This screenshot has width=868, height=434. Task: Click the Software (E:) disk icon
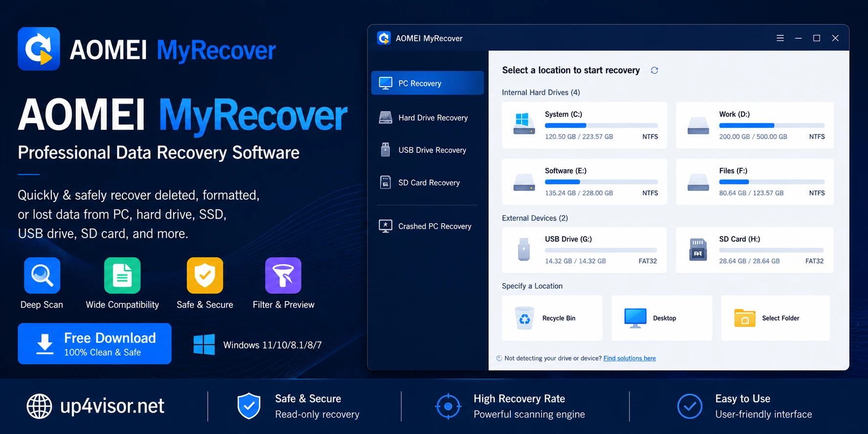click(x=524, y=183)
